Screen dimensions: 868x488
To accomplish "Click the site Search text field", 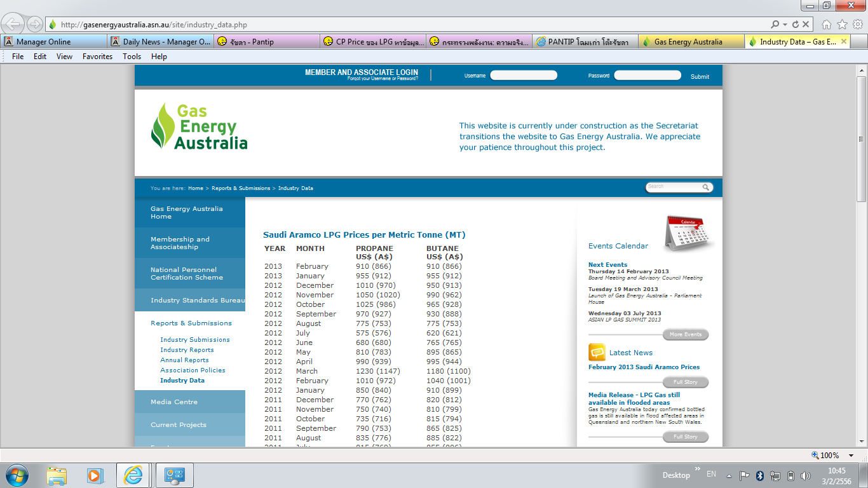I will (x=674, y=187).
